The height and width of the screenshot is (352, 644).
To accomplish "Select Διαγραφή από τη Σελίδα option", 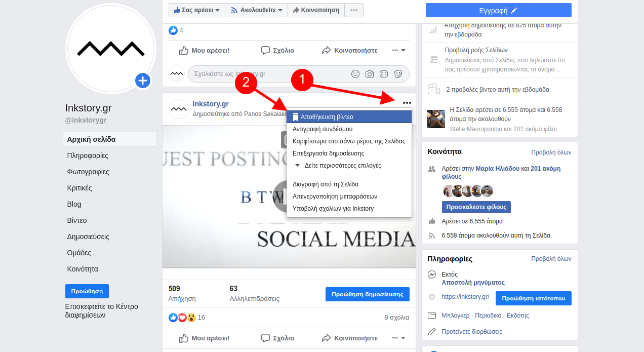I will (x=326, y=184).
